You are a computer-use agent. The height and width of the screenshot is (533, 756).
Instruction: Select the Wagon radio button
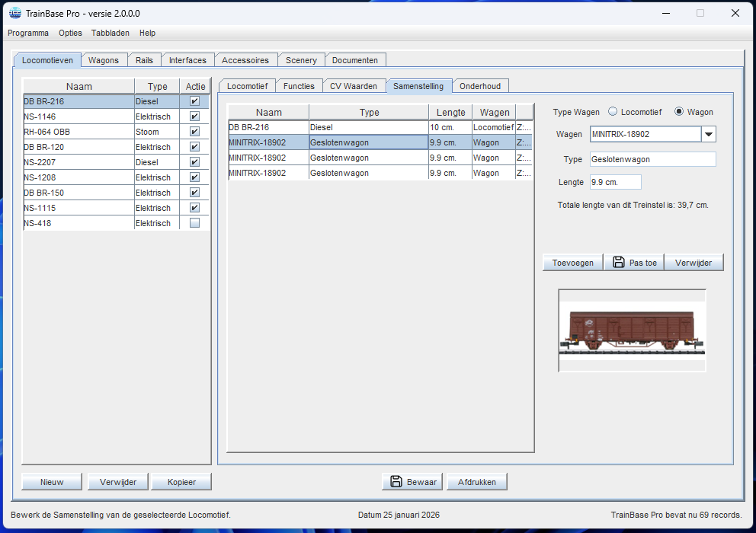[x=677, y=112]
